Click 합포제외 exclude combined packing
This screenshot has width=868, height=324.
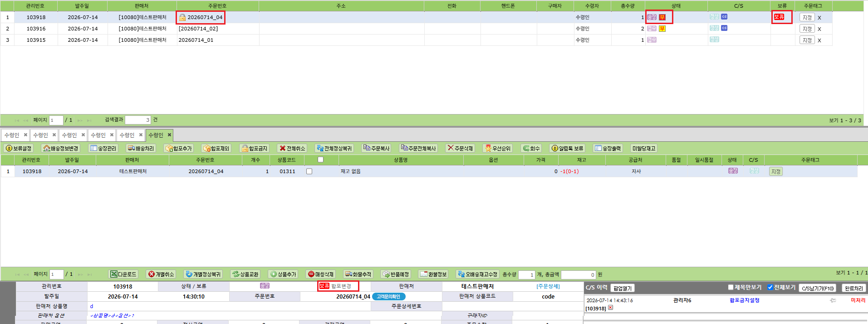(x=216, y=148)
